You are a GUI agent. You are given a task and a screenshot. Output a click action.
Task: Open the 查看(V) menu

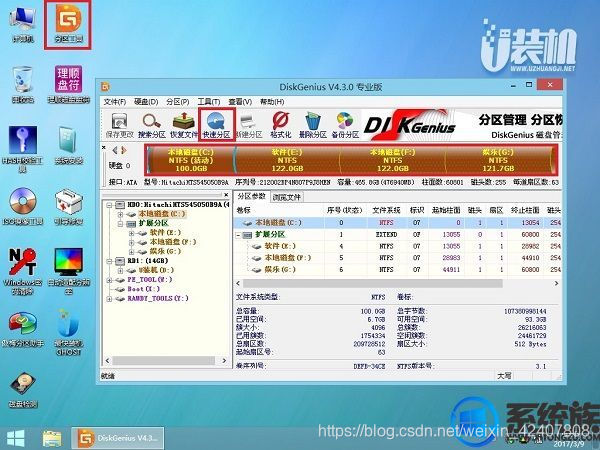pyautogui.click(x=240, y=102)
